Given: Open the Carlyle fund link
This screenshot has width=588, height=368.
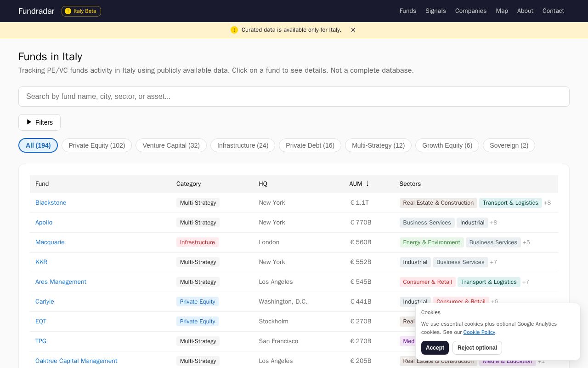Looking at the screenshot, I should click(45, 302).
